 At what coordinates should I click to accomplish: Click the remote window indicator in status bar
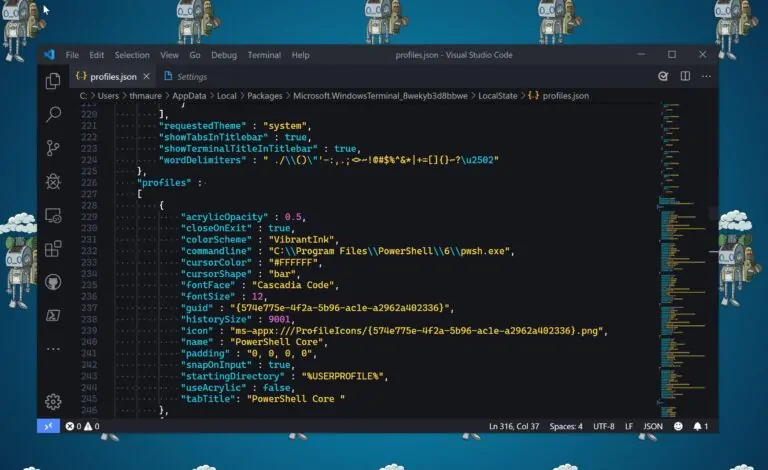[x=48, y=426]
